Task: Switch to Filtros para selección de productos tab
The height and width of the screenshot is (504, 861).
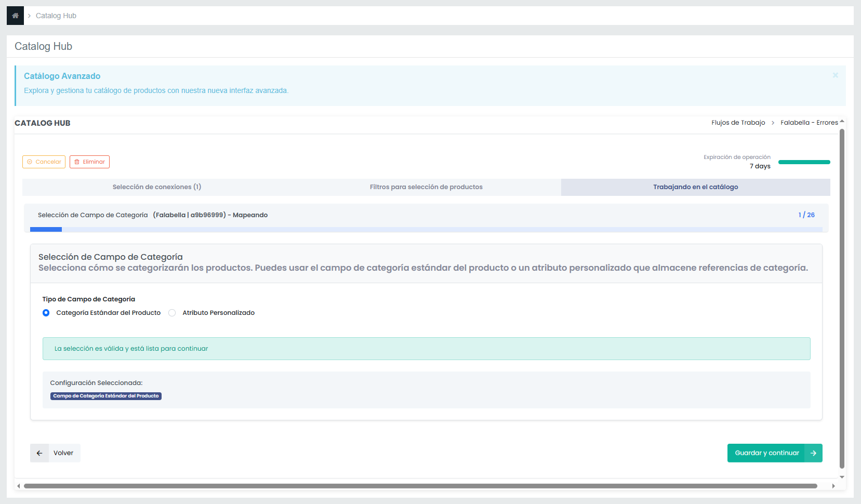Action: pos(426,187)
